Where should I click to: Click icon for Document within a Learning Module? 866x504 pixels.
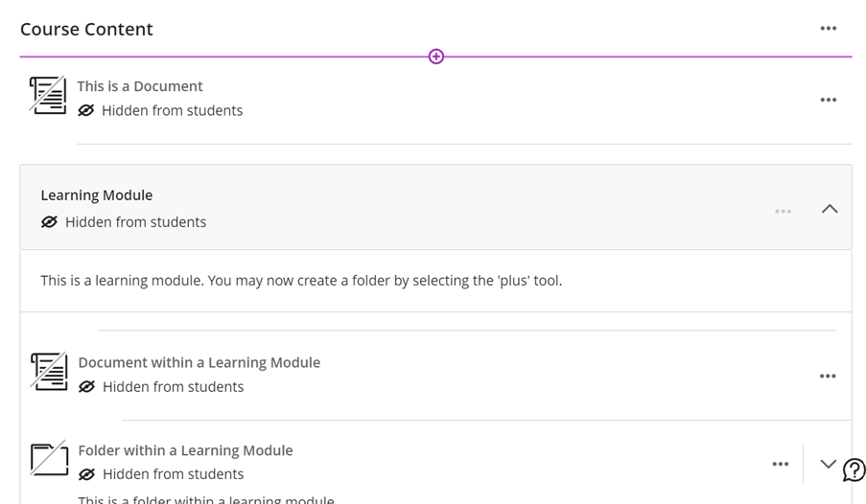pyautogui.click(x=49, y=372)
